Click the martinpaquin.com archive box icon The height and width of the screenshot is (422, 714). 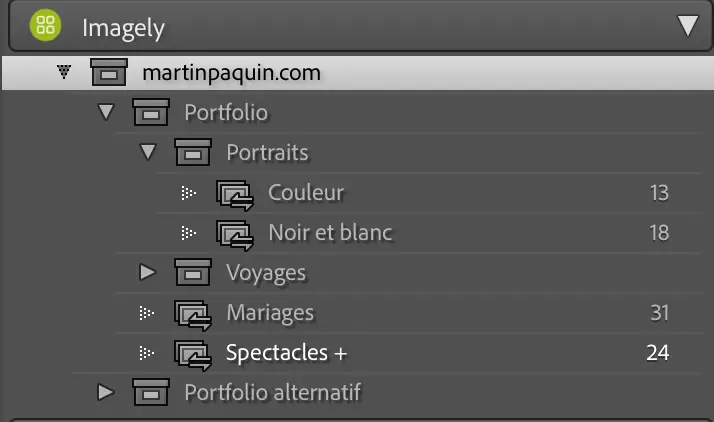click(109, 72)
